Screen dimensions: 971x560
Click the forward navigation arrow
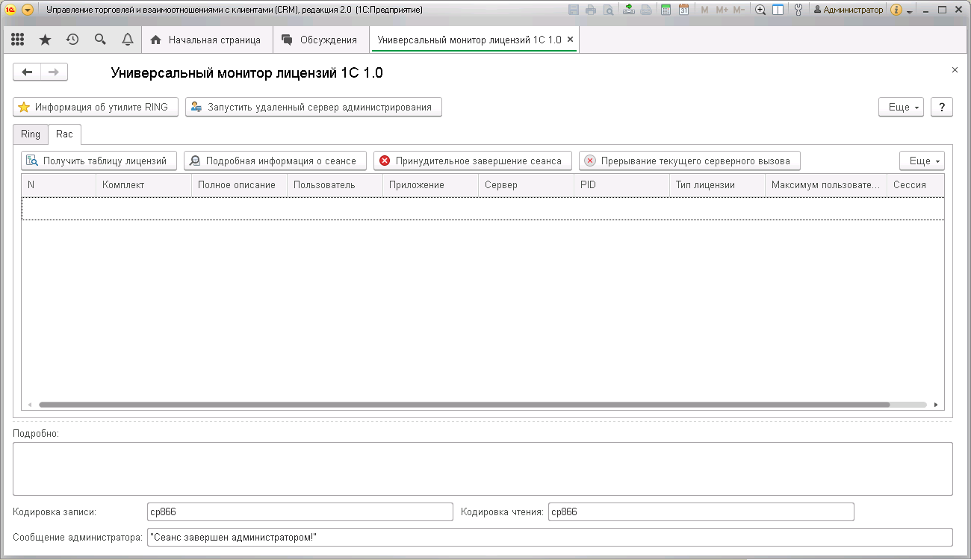pyautogui.click(x=54, y=72)
